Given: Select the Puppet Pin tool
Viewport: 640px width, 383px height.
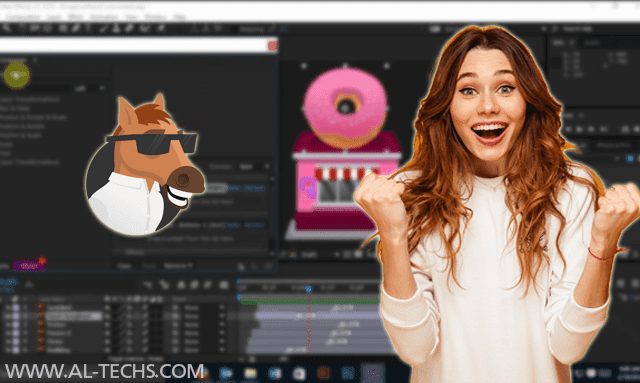Looking at the screenshot, I should 161,28.
